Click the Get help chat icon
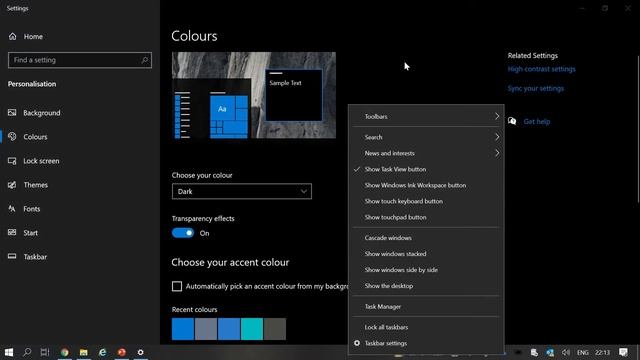This screenshot has width=640, height=360. click(x=512, y=121)
